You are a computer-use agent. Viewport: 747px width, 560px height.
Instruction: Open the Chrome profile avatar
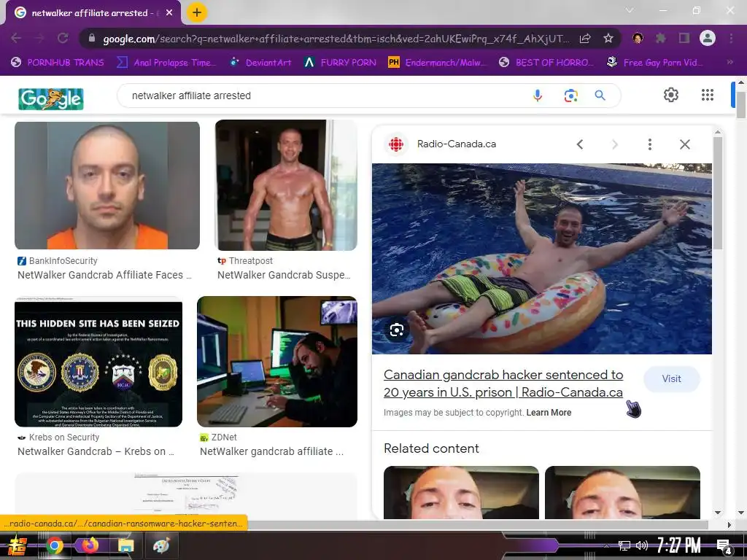tap(708, 38)
